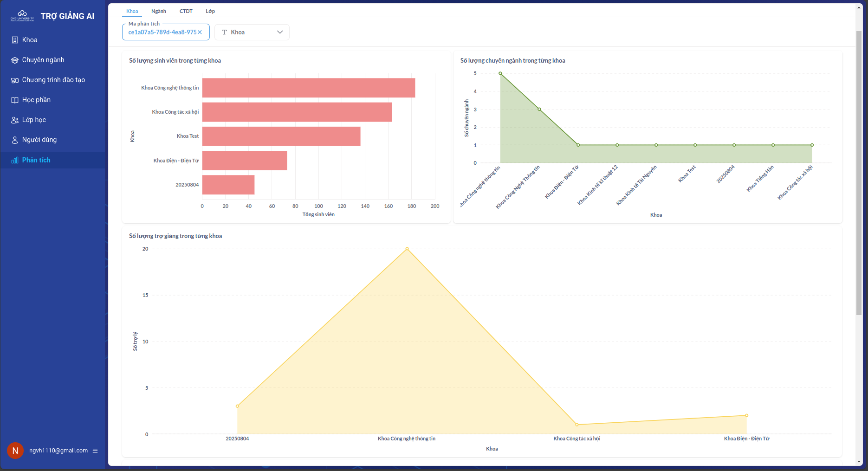868x471 pixels.
Task: Click the Mã phân tích input field
Action: (162, 32)
